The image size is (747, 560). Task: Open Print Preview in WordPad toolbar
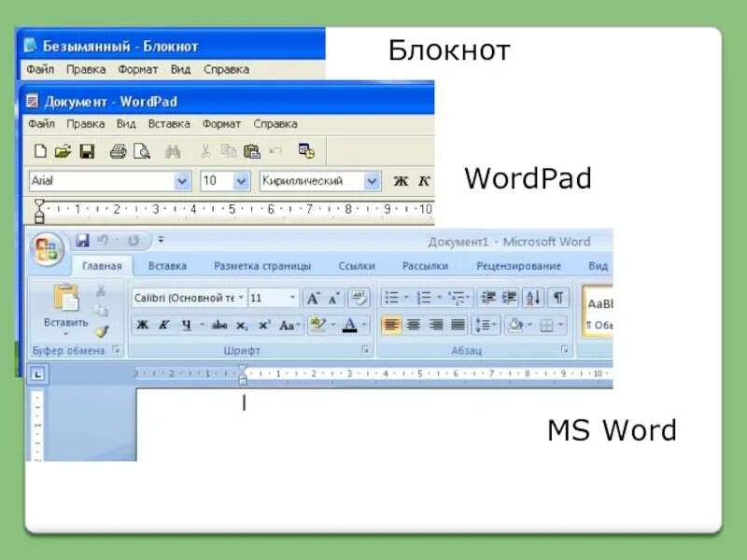coord(142,151)
